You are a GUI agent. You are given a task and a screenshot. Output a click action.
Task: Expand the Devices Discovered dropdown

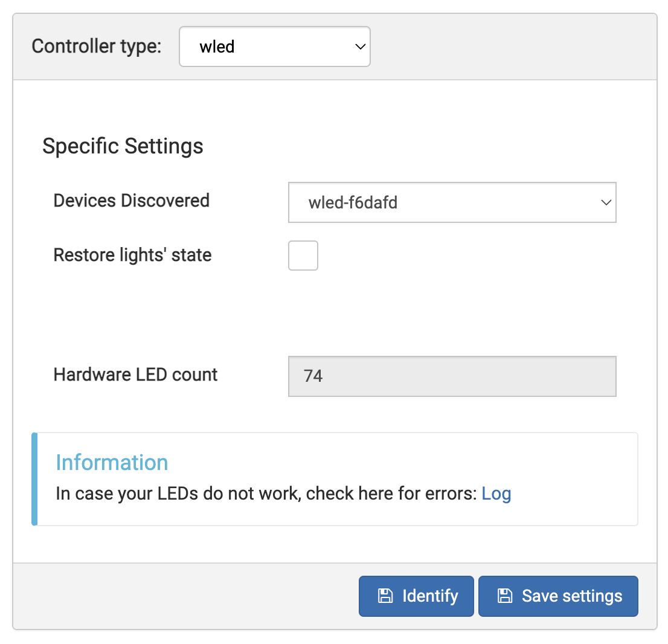(452, 202)
